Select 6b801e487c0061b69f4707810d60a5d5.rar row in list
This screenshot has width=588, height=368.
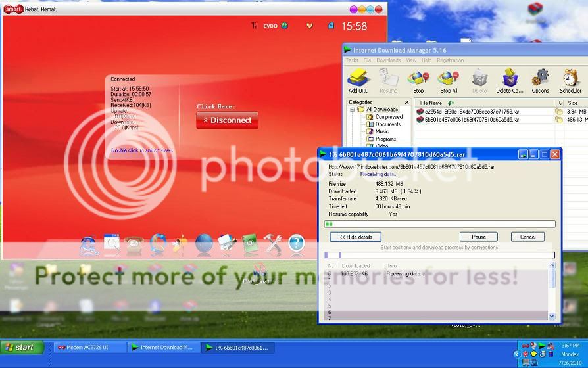tap(501, 120)
